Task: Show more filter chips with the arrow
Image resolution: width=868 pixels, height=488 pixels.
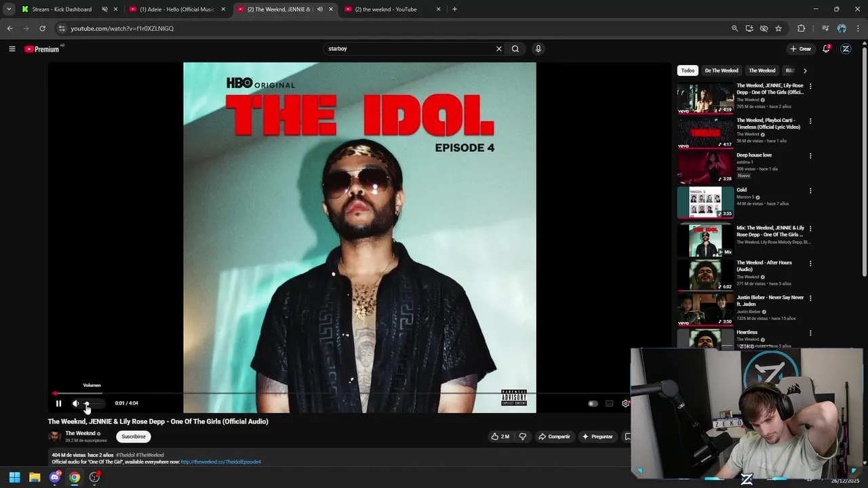Action: [805, 70]
